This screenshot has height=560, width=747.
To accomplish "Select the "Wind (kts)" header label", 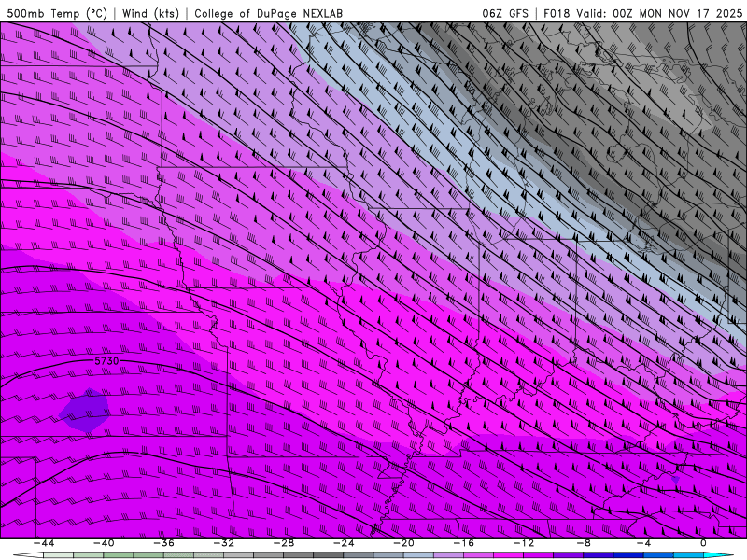I will point(150,13).
